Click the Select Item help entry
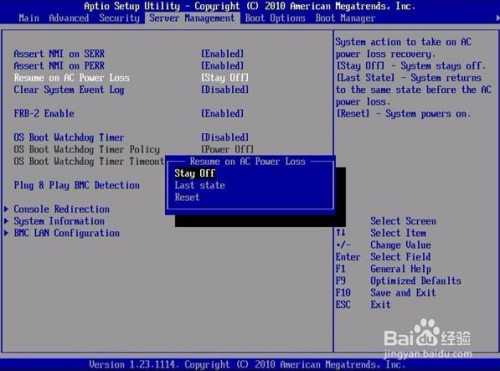The height and width of the screenshot is (371, 500). [398, 233]
